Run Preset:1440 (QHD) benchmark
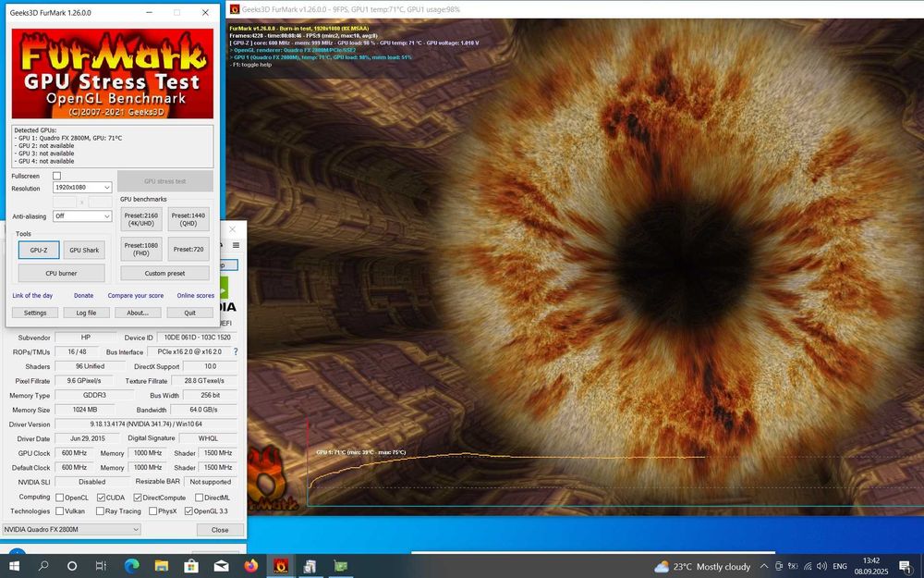This screenshot has height=578, width=924. click(x=188, y=219)
